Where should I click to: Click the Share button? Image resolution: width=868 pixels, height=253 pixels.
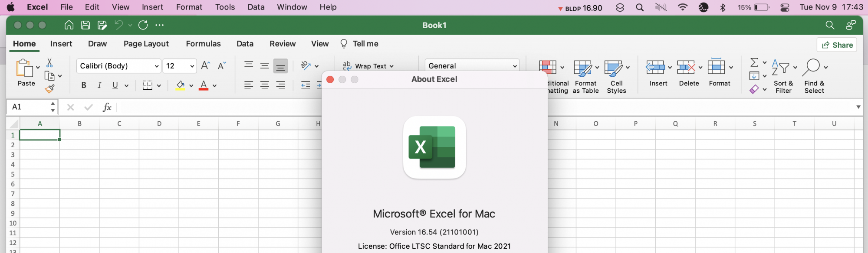[x=837, y=45]
